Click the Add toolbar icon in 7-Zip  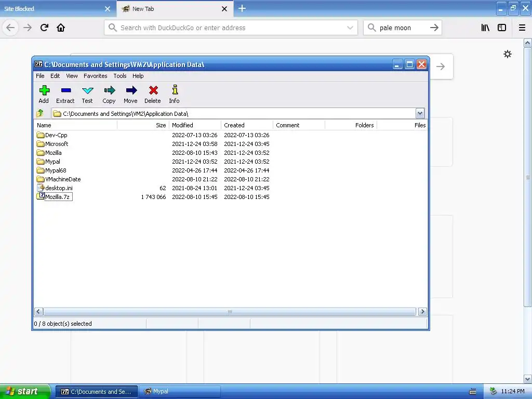[44, 90]
